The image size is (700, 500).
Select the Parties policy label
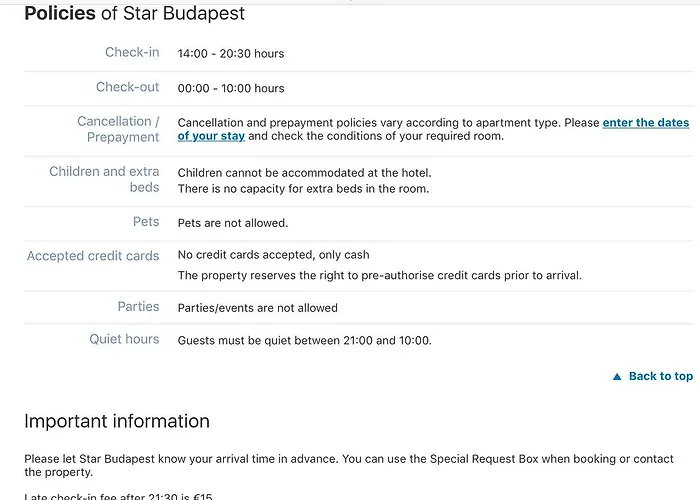point(138,307)
